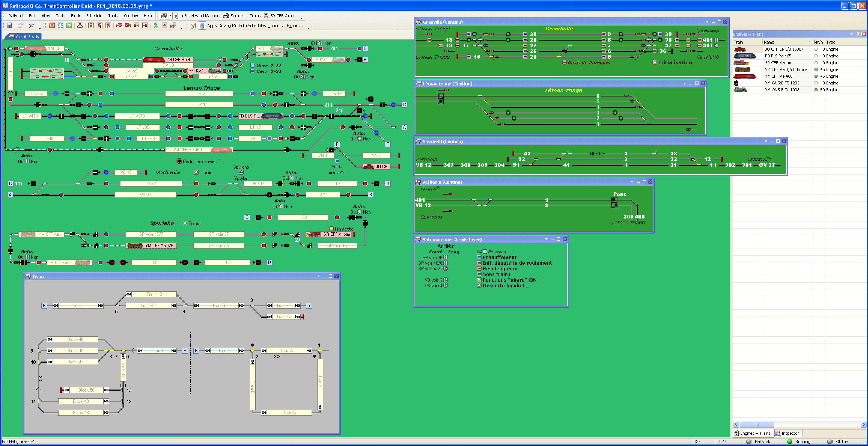Image resolution: width=868 pixels, height=446 pixels.
Task: Click the red power stop icon
Action: click(x=52, y=25)
